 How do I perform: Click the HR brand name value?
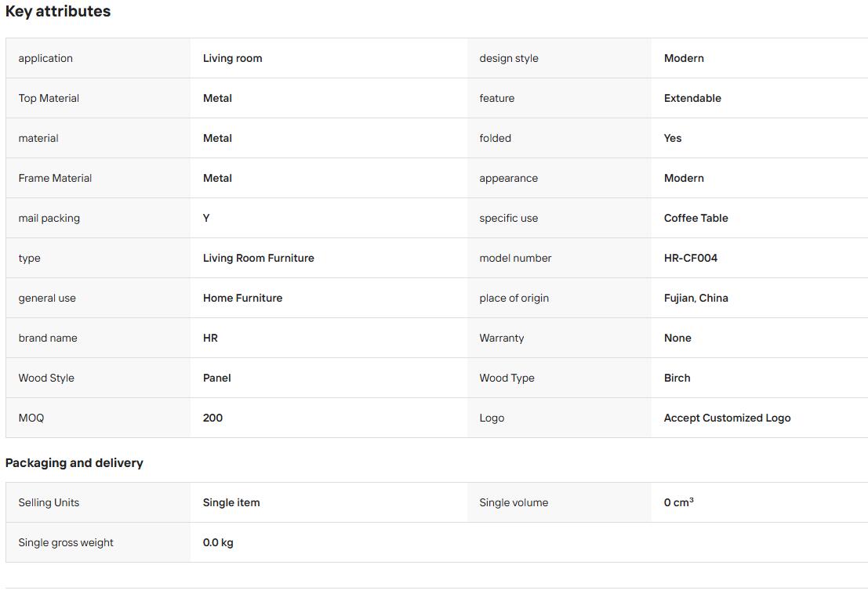(210, 338)
